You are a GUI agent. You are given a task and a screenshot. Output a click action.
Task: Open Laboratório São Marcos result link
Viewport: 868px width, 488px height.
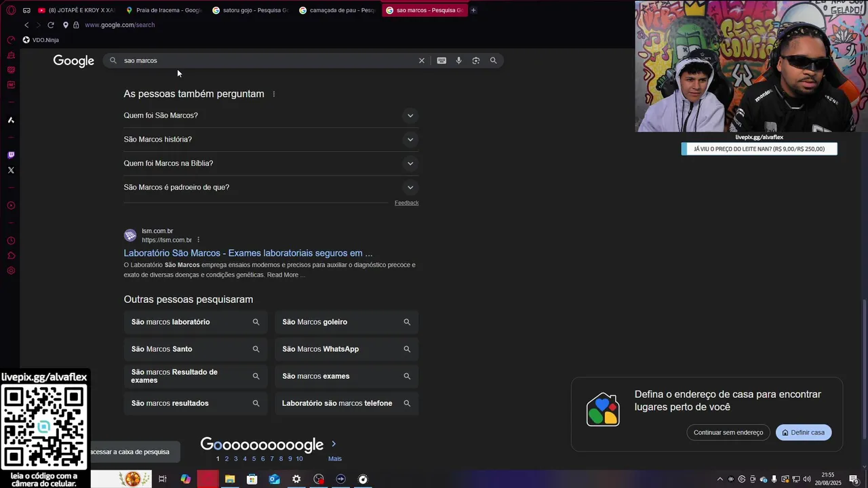click(248, 253)
